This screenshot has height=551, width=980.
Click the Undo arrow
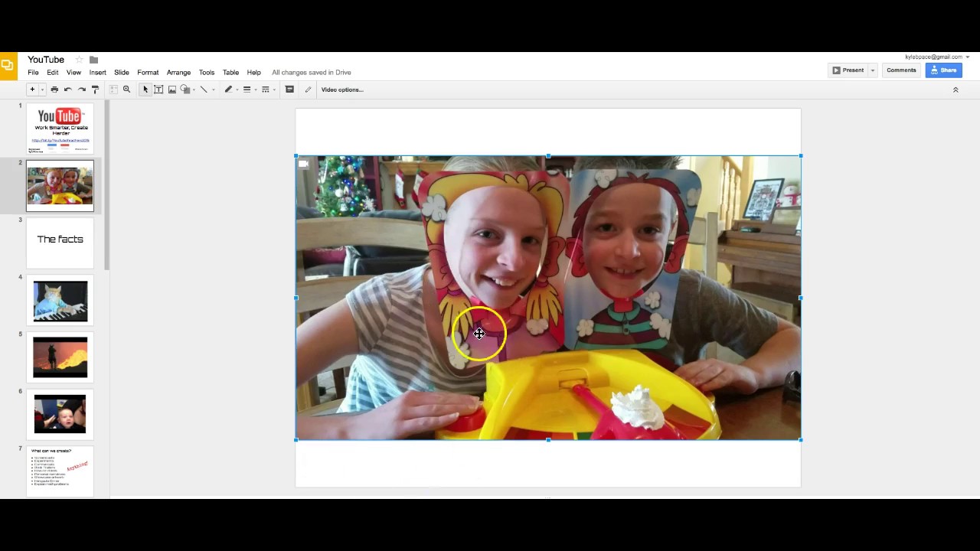pyautogui.click(x=68, y=90)
